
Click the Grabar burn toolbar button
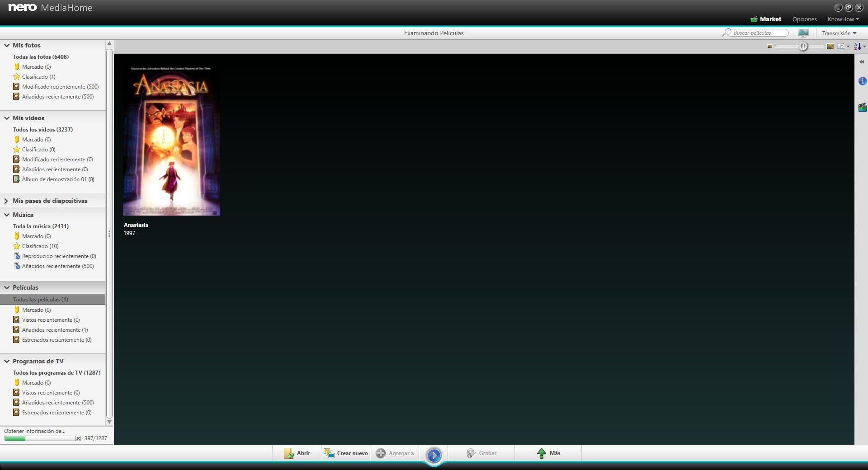coord(481,453)
